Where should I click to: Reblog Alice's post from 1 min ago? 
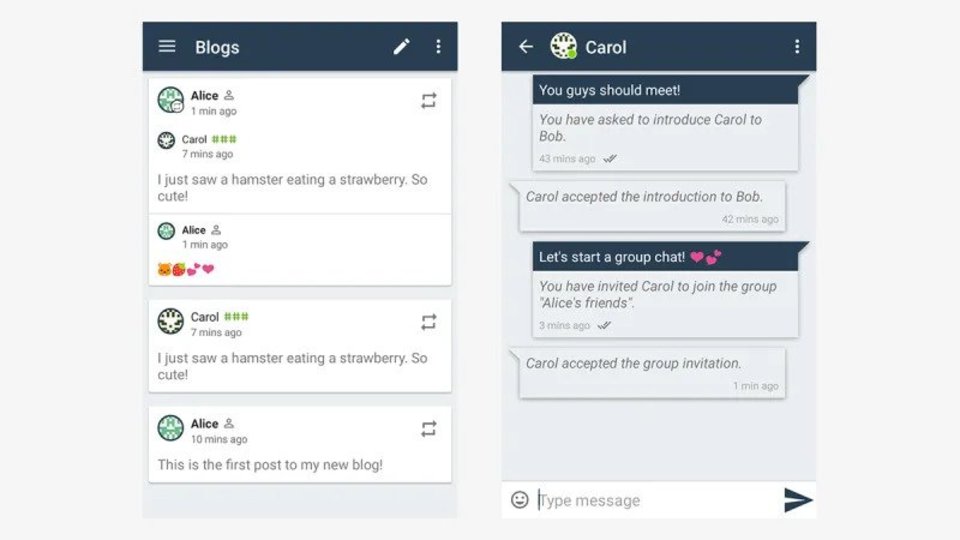coord(429,100)
